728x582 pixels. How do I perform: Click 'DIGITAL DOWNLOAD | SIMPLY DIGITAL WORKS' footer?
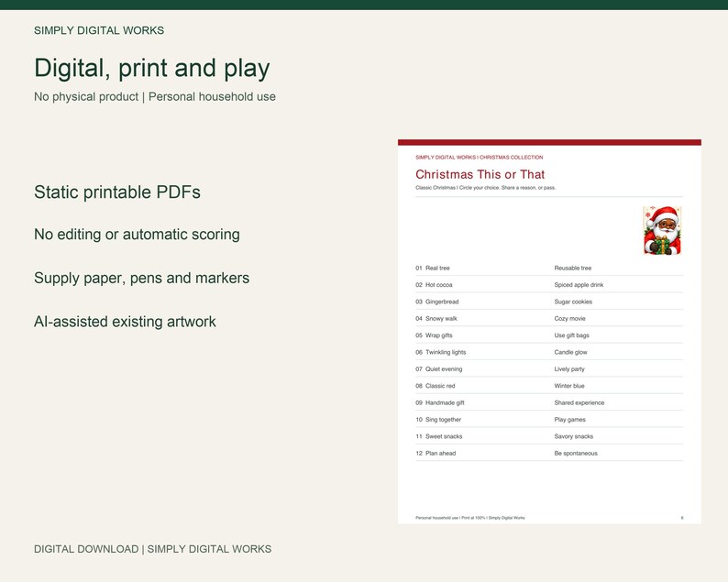pyautogui.click(x=153, y=549)
